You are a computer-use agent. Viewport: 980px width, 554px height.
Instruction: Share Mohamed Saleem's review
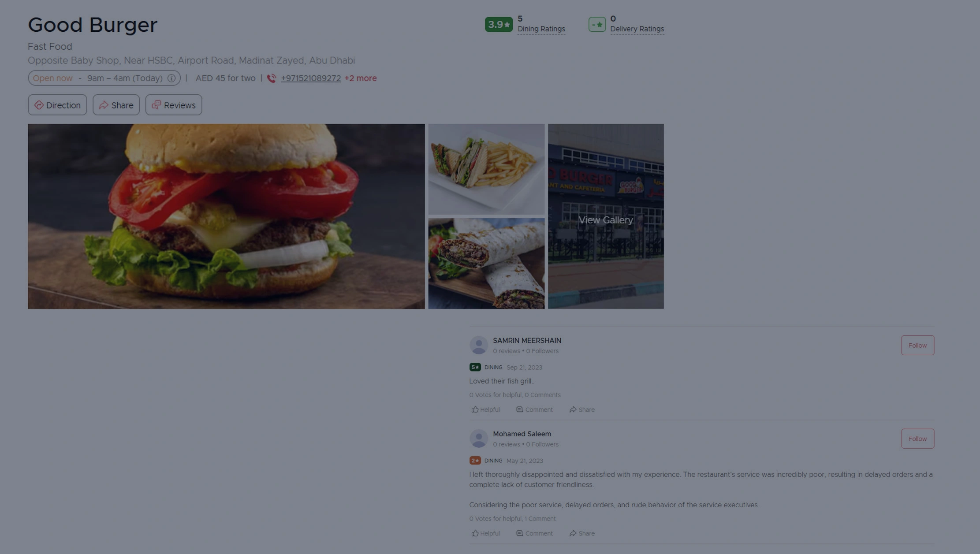582,533
